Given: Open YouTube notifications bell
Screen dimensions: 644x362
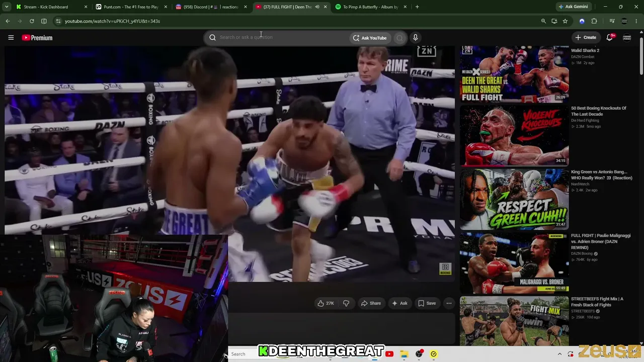Looking at the screenshot, I should [x=610, y=38].
